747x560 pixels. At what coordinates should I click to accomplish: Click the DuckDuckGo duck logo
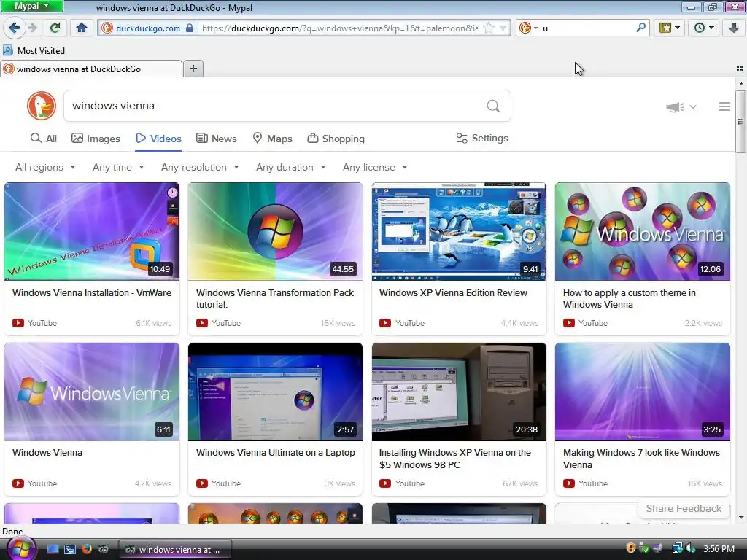[42, 106]
